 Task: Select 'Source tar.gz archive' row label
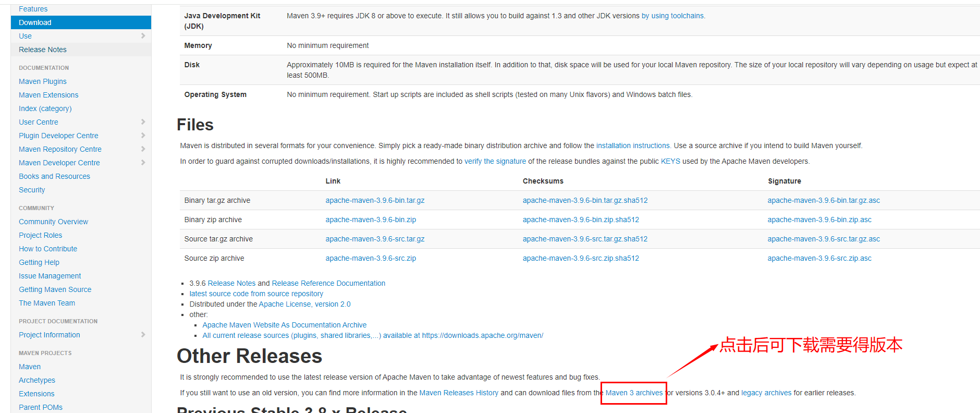click(218, 239)
